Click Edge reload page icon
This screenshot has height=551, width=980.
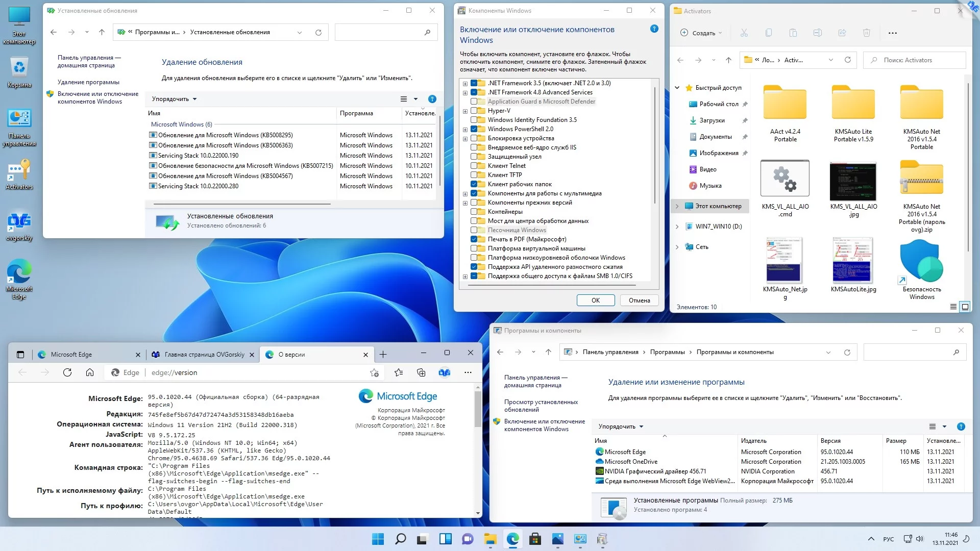67,372
